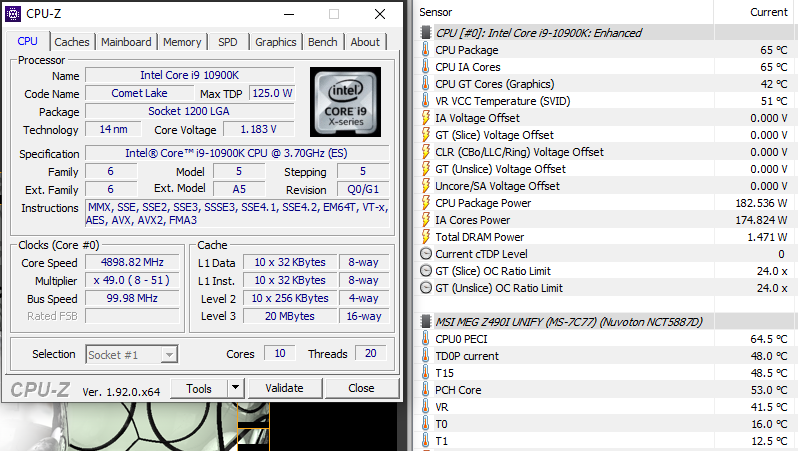Click the CPU Package Power value 182.536 W
Screen dimensions: 798x451
click(761, 203)
